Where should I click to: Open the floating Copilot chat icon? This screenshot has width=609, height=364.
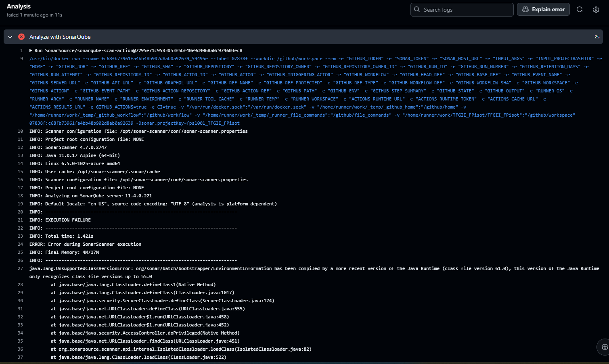tap(604, 347)
